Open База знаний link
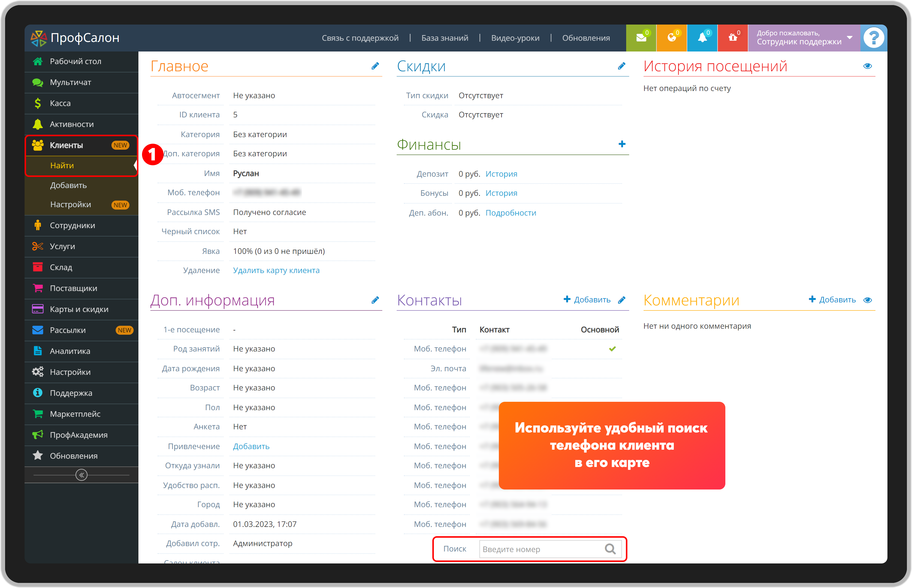 click(x=445, y=38)
